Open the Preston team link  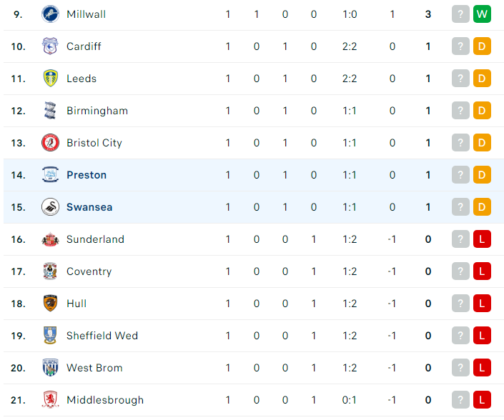coord(87,175)
